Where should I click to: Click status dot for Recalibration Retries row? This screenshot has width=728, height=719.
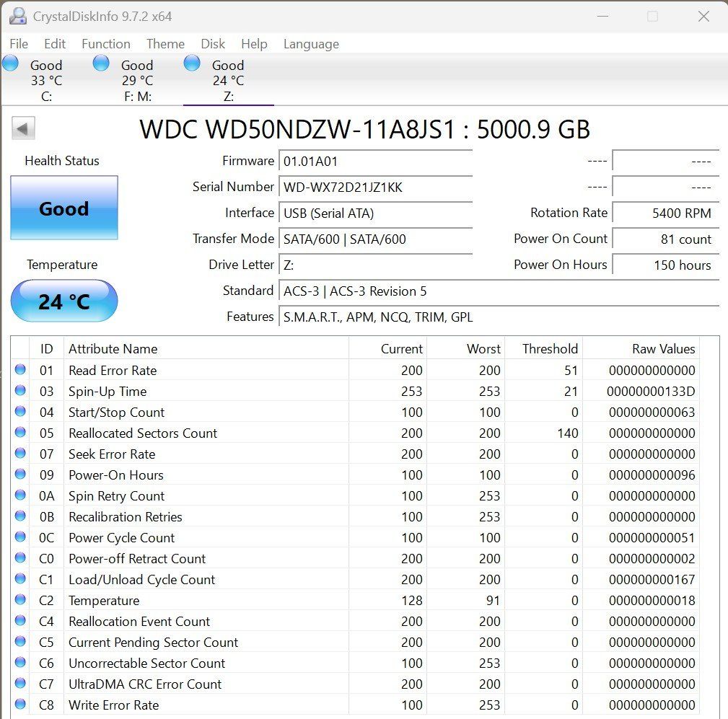[20, 516]
